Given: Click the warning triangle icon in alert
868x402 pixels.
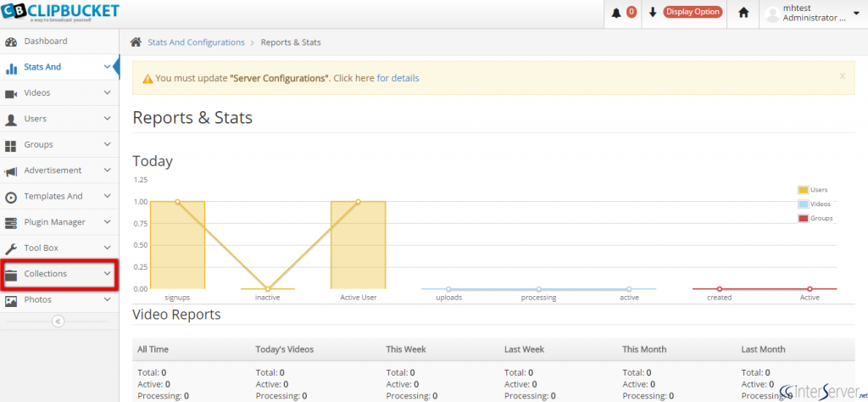Looking at the screenshot, I should coord(147,79).
